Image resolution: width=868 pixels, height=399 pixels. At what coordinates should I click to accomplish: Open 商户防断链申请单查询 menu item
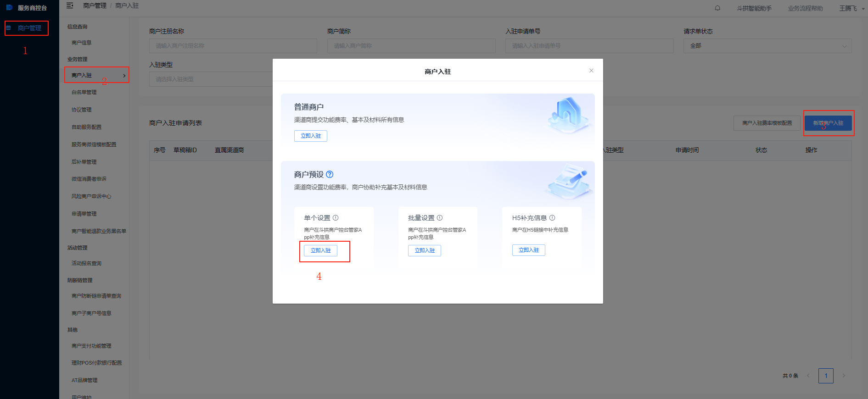96,296
